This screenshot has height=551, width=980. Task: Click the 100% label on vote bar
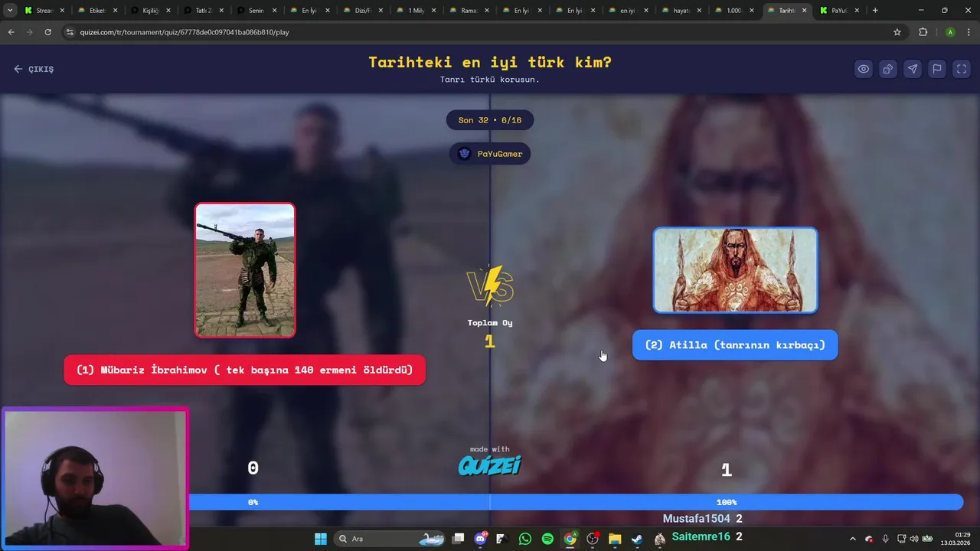[727, 502]
